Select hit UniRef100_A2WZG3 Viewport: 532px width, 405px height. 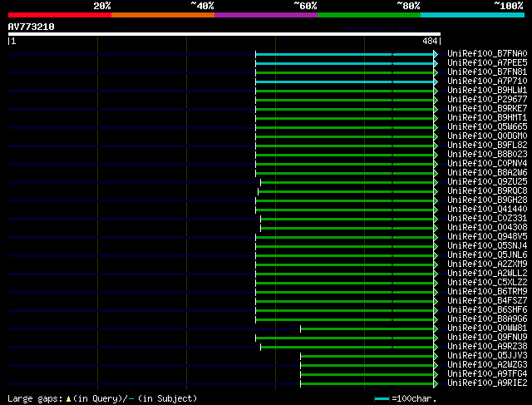pos(487,365)
